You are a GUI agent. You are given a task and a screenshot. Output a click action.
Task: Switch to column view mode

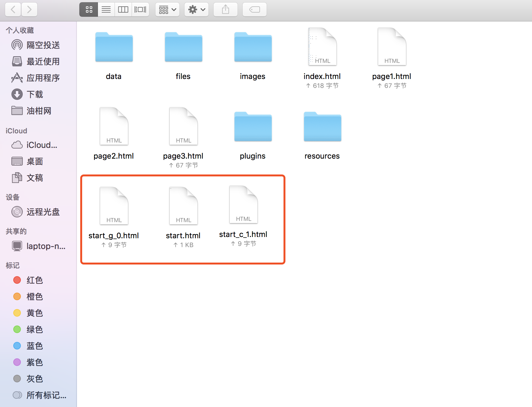click(123, 9)
